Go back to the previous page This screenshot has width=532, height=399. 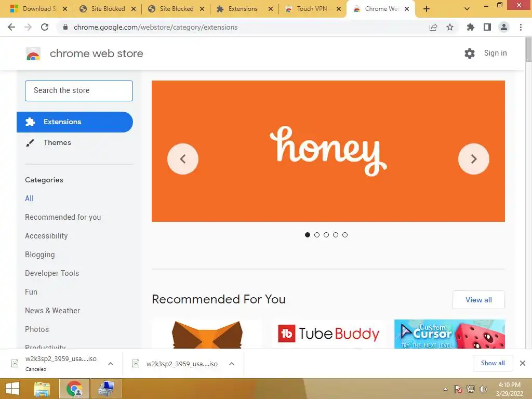(11, 27)
